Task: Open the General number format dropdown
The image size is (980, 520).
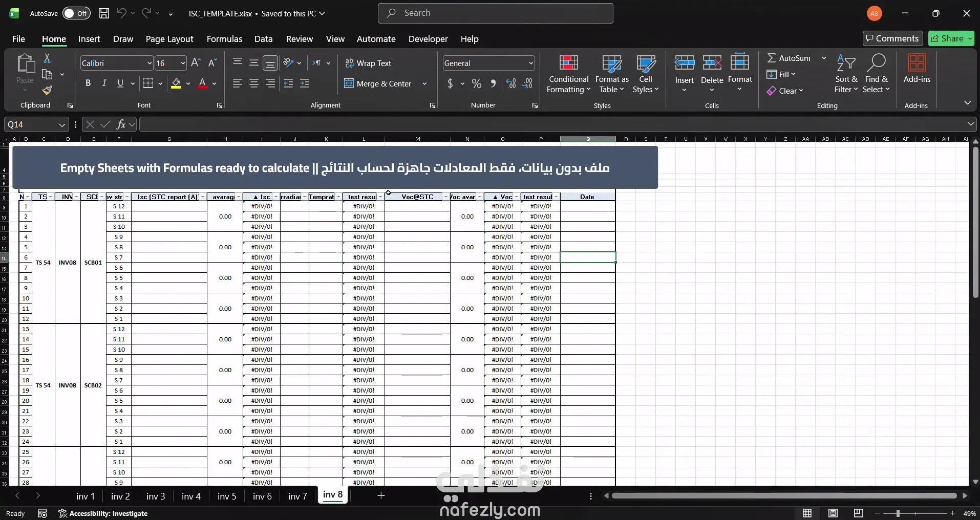Action: tap(531, 63)
